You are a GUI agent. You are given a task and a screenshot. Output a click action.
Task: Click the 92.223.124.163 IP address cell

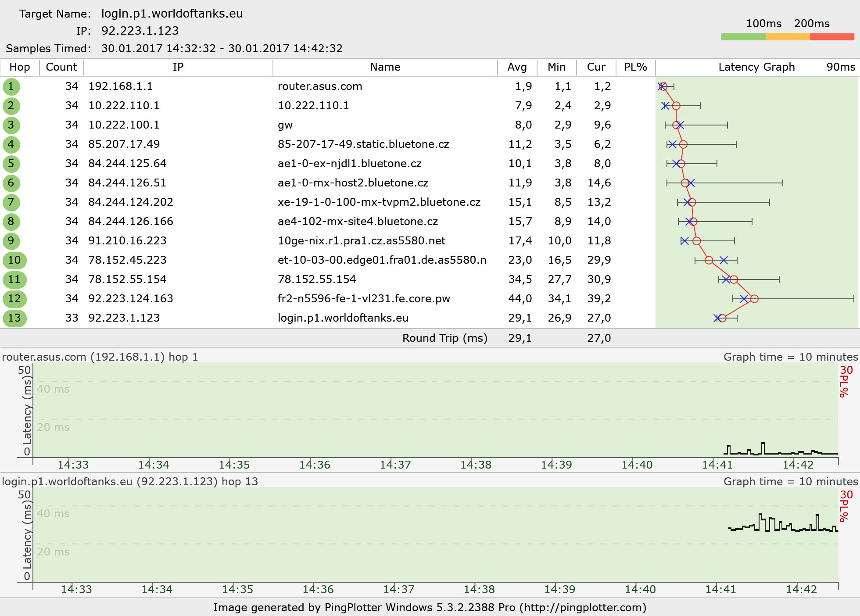[131, 299]
